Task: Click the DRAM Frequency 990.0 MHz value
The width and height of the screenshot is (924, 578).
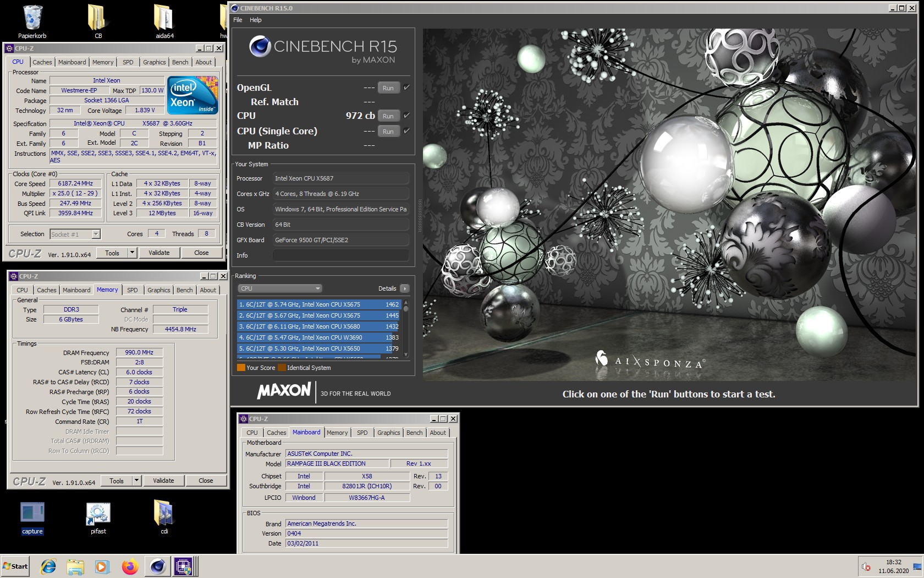Action: (x=139, y=352)
